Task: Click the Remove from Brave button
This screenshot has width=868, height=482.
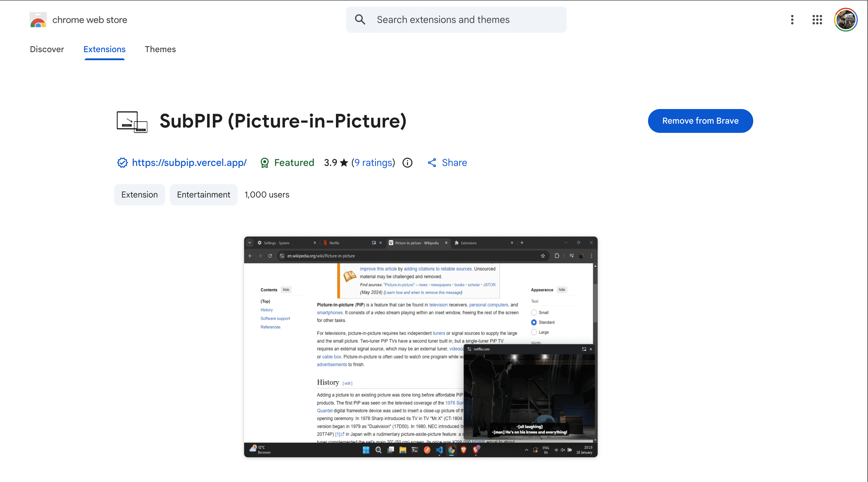Action: click(x=700, y=121)
